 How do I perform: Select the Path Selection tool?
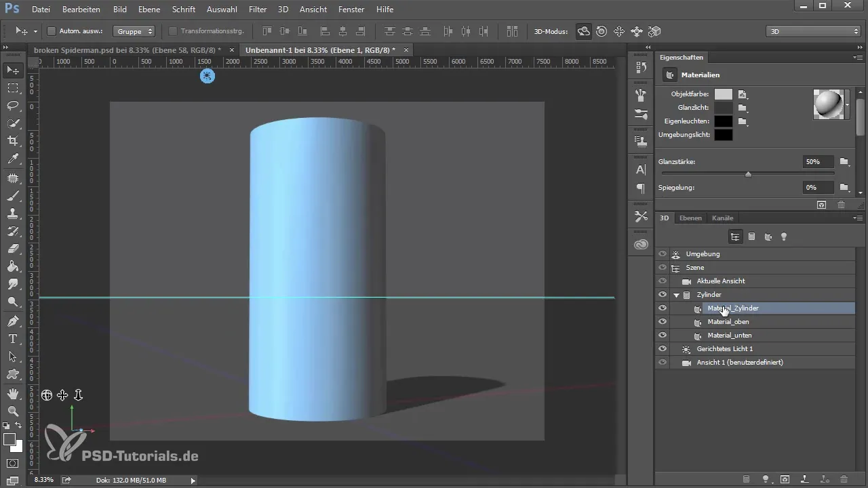pyautogui.click(x=12, y=356)
